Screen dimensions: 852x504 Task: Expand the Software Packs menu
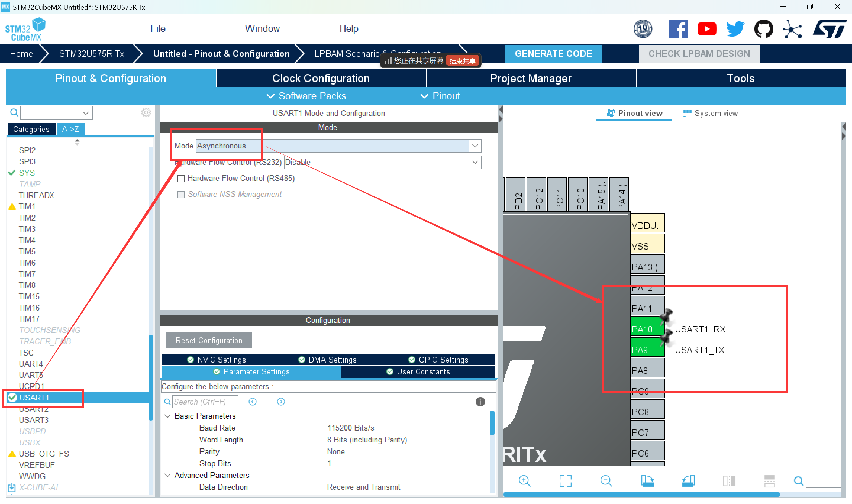pos(306,96)
